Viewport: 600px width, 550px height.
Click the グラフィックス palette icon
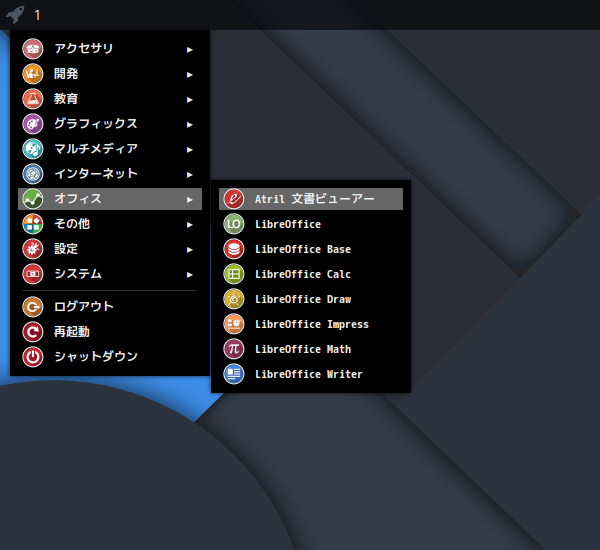tap(33, 124)
